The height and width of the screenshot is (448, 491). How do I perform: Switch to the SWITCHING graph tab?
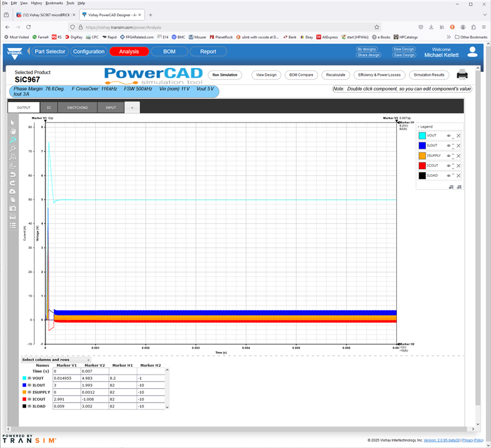click(77, 108)
